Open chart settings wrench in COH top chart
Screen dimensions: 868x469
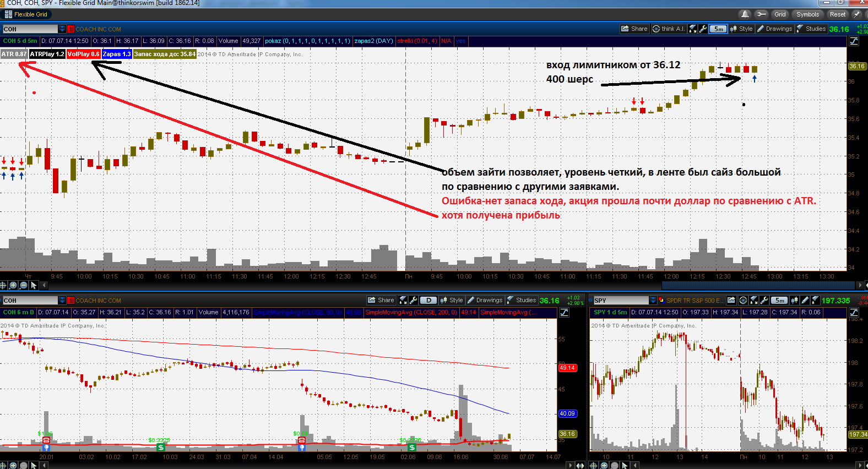tap(703, 29)
